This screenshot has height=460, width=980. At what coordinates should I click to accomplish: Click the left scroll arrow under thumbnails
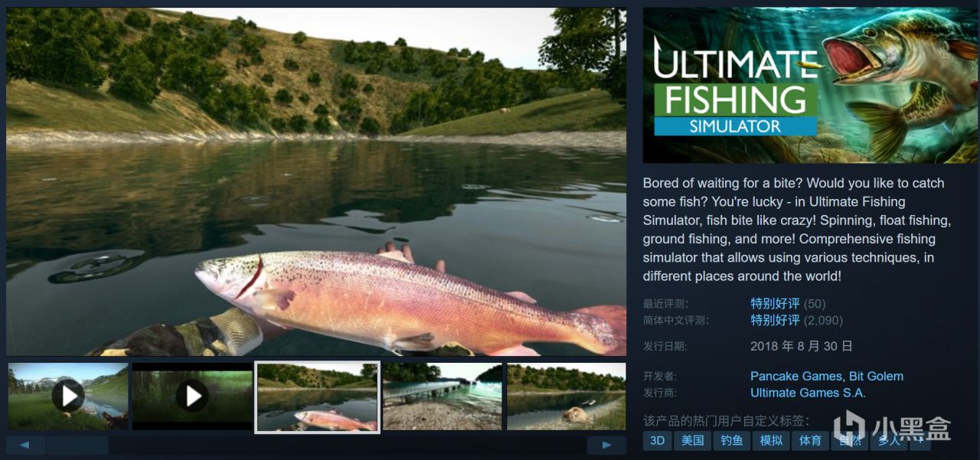(x=25, y=445)
